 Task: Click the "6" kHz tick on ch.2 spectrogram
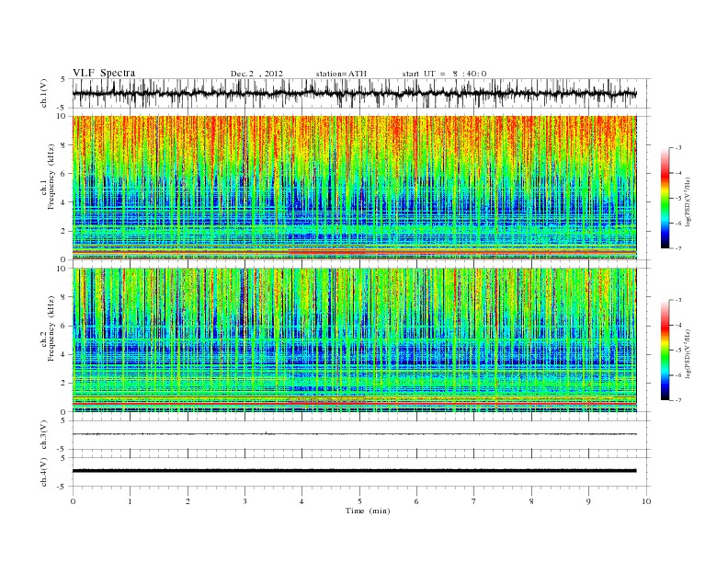63,326
